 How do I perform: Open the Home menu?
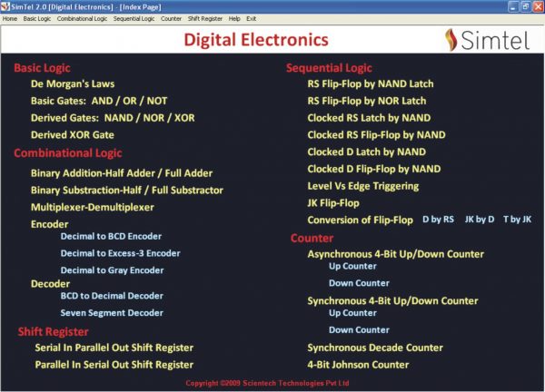[x=10, y=19]
